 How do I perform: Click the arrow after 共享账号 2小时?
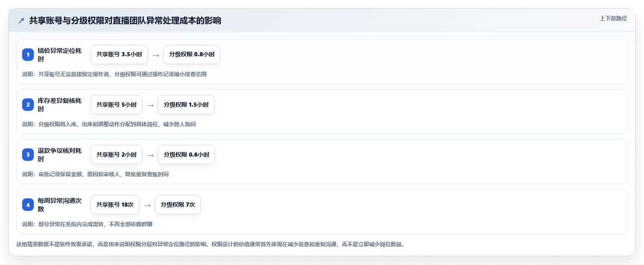[x=150, y=155]
